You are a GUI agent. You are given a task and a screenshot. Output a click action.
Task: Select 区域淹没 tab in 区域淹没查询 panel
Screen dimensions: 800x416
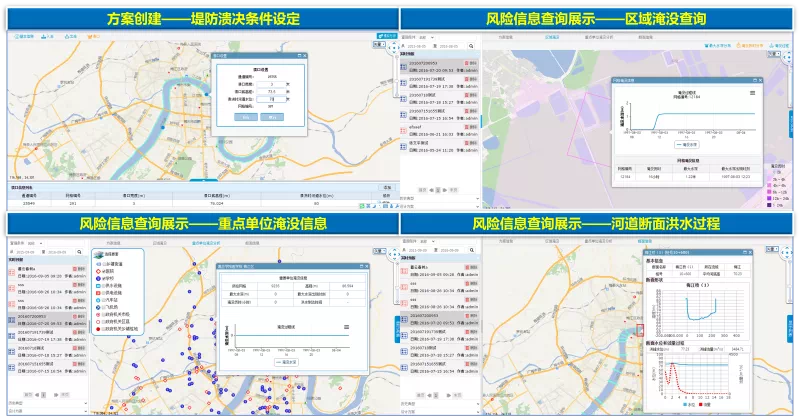click(552, 37)
